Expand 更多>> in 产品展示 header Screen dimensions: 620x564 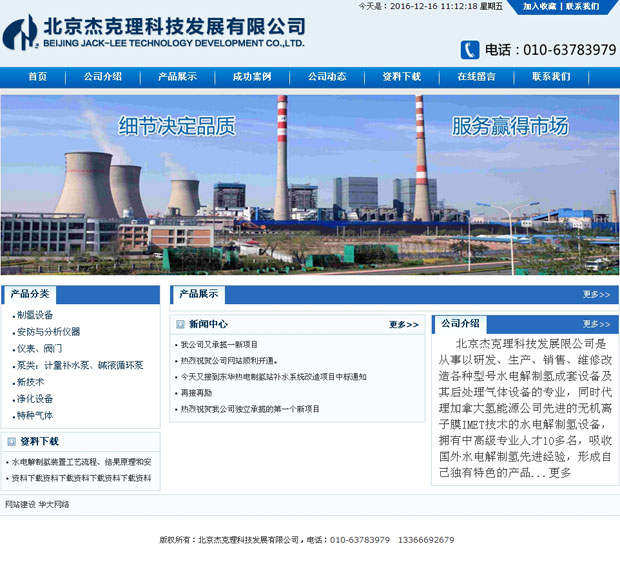(x=596, y=295)
